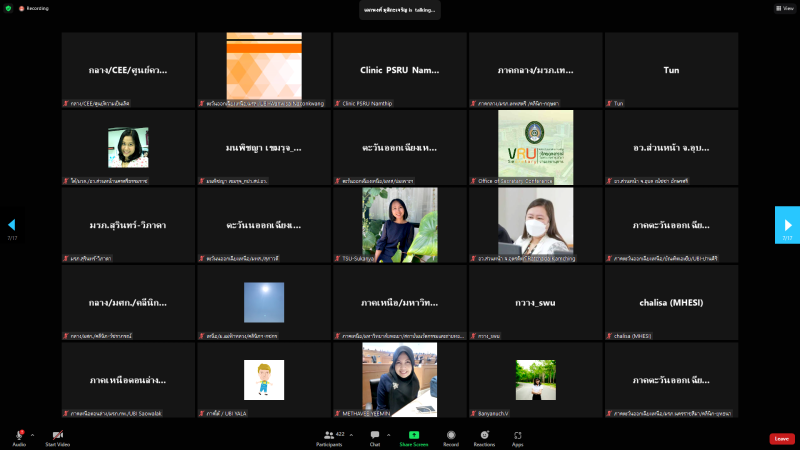Expand video options arrow next to Start Video
Screen dimensions: 800x450
(74, 435)
